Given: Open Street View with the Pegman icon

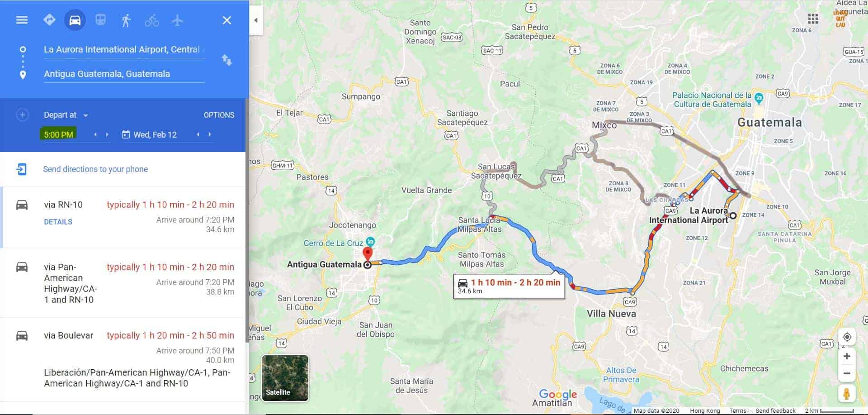Looking at the screenshot, I should pos(846,393).
